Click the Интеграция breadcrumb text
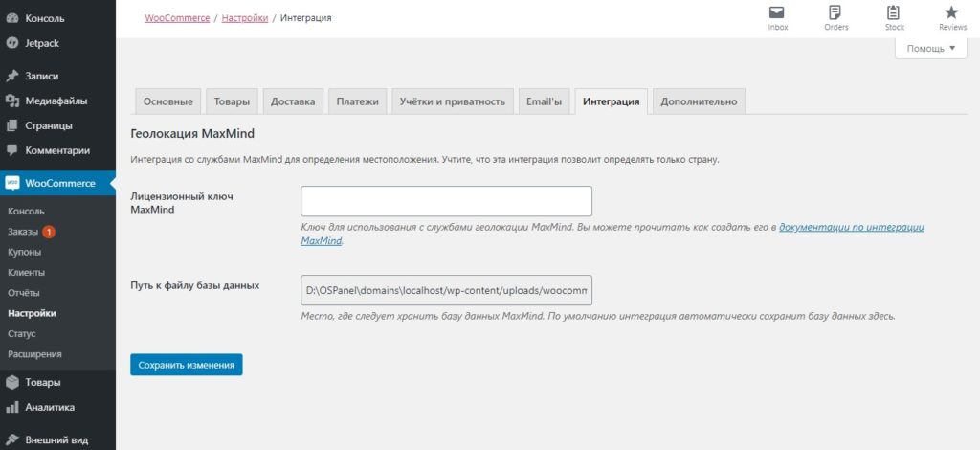 pyautogui.click(x=305, y=18)
